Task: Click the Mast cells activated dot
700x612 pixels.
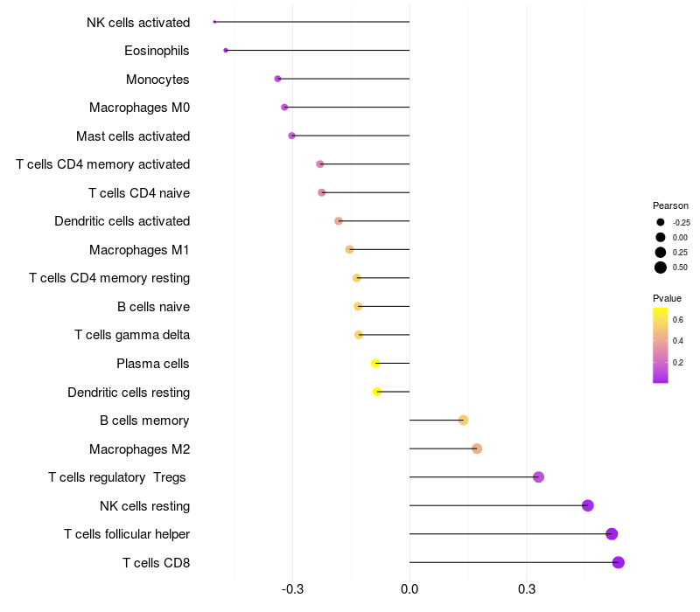Action: 291,136
